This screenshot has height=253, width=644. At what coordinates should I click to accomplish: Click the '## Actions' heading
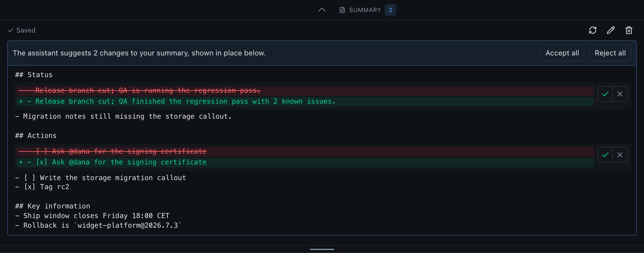36,136
